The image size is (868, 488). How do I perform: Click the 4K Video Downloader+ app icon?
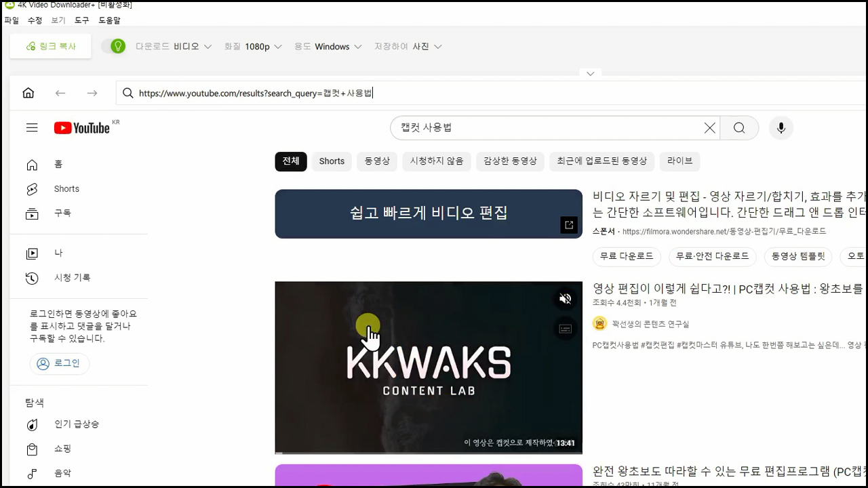[9, 5]
